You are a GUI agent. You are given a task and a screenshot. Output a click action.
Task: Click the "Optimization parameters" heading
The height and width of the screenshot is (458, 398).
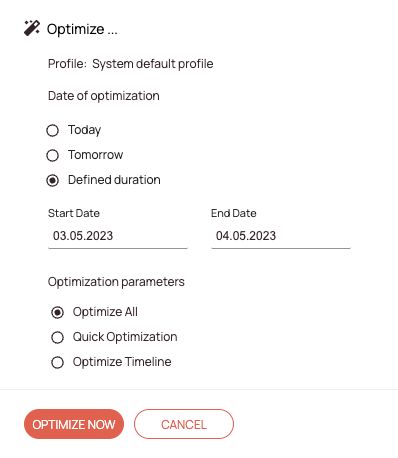(116, 282)
